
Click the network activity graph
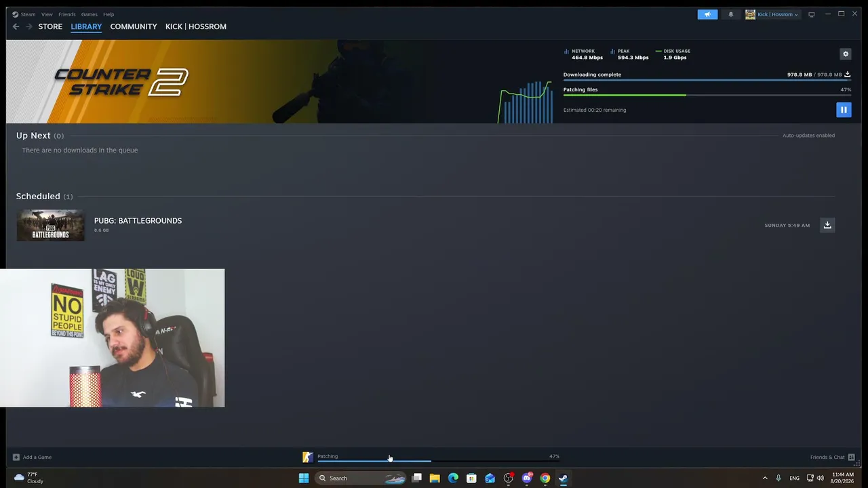pyautogui.click(x=525, y=102)
